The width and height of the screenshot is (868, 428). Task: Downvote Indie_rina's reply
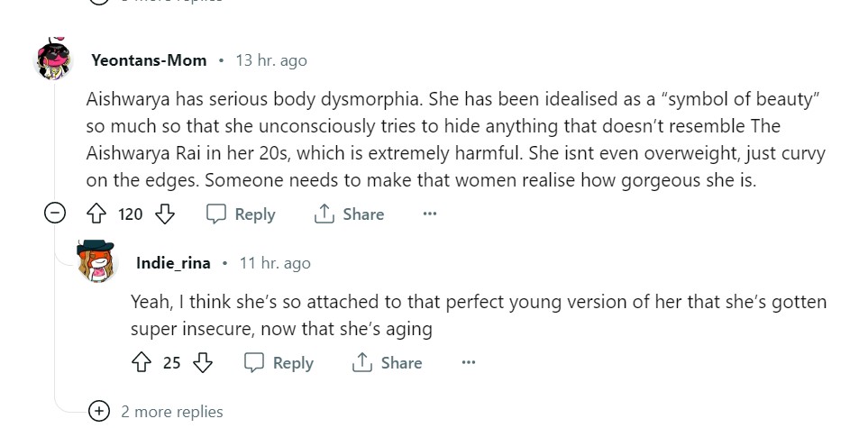[204, 363]
